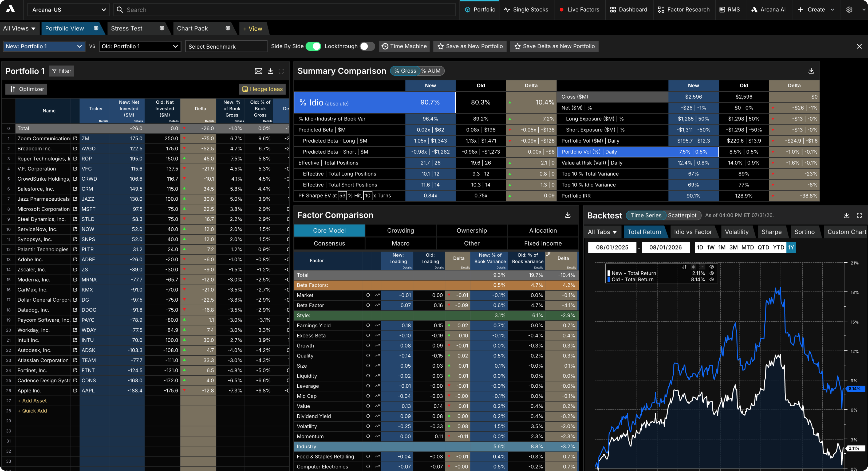Expand the All Views dropdown
Screen dimensions: 868x471
(x=19, y=28)
